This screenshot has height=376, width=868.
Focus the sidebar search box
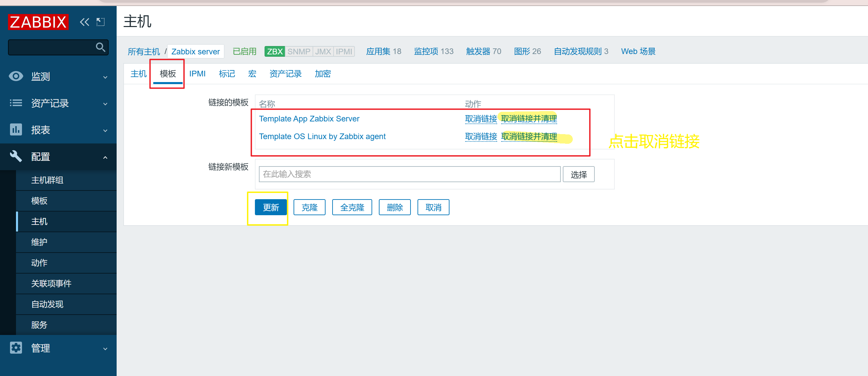tap(58, 47)
